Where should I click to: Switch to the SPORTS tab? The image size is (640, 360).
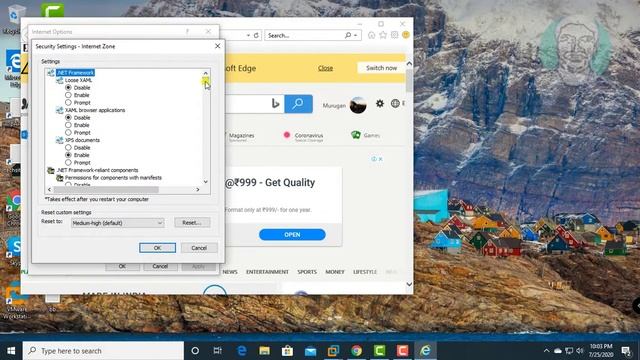pos(307,272)
